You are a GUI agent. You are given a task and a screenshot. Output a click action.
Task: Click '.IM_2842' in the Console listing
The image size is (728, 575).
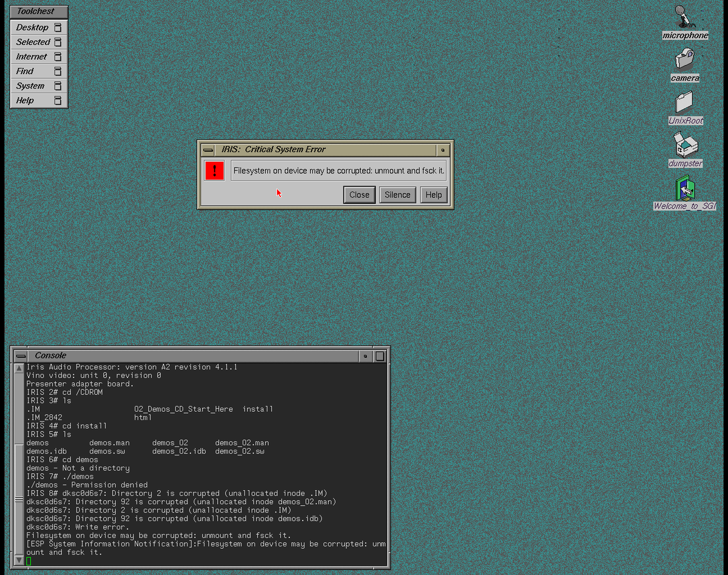[x=44, y=418]
